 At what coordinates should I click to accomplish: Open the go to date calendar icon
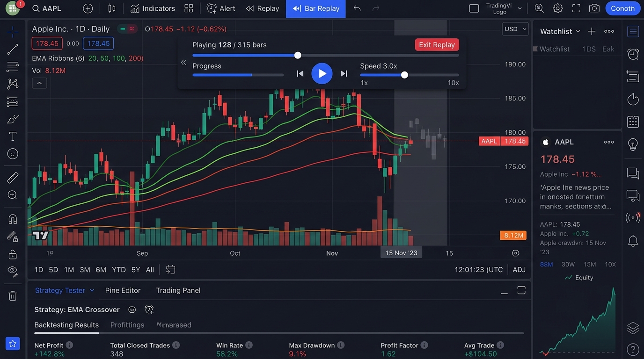170,270
